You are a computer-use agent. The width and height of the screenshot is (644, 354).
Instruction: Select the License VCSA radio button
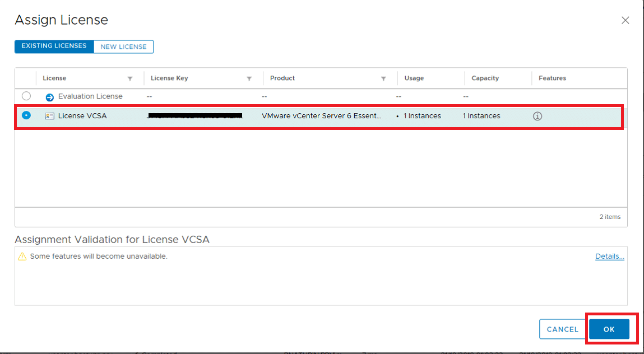click(26, 115)
